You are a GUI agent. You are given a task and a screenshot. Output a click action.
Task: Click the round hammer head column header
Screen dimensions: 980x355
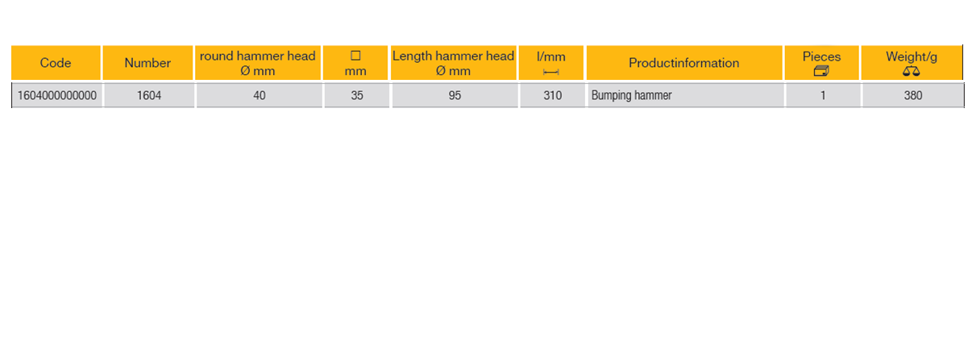(x=258, y=63)
